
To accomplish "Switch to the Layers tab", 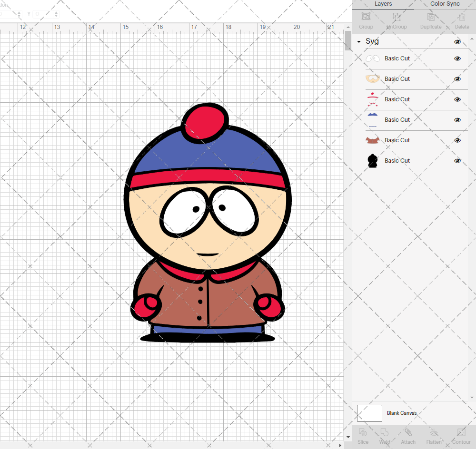I will click(x=383, y=4).
